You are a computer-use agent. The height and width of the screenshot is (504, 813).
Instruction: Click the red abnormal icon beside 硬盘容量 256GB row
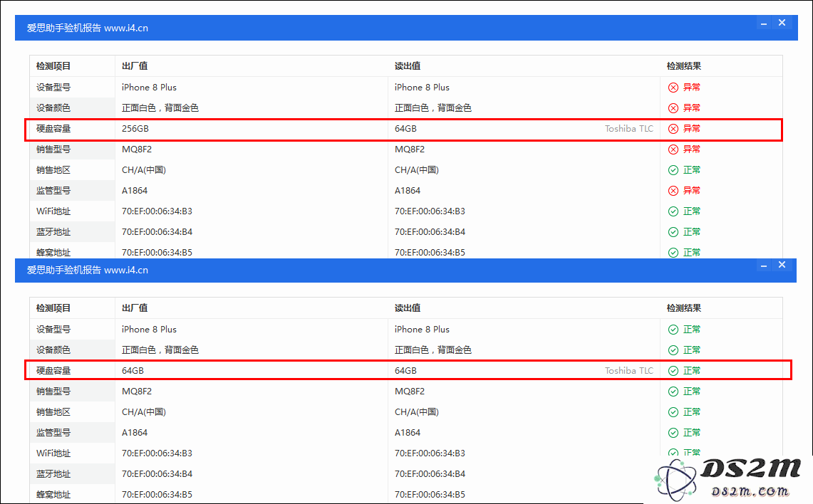tap(673, 129)
